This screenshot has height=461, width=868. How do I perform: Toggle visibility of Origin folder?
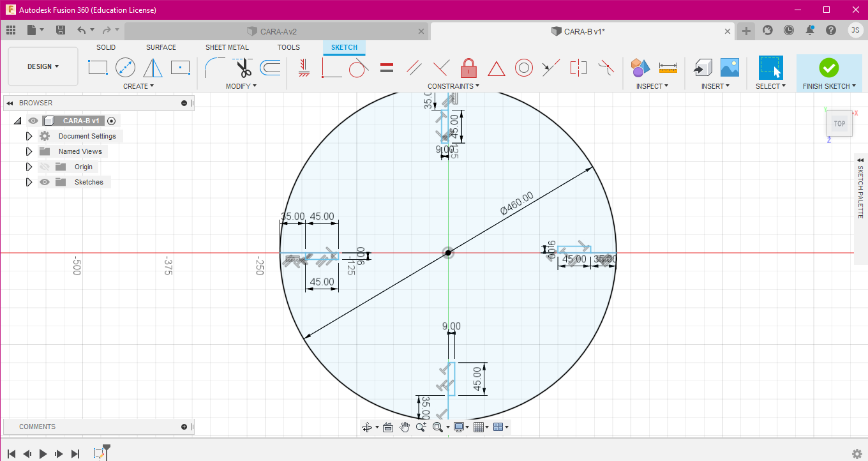(45, 167)
